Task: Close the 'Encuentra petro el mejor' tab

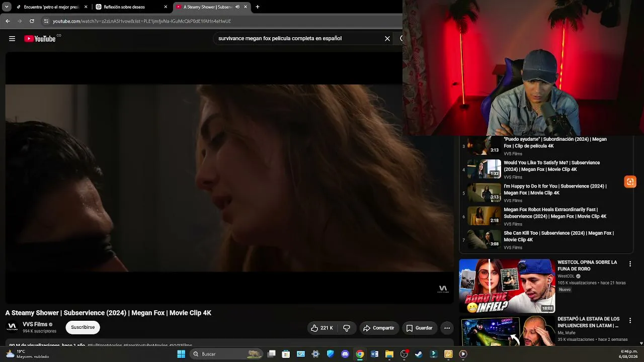Action: (86, 7)
